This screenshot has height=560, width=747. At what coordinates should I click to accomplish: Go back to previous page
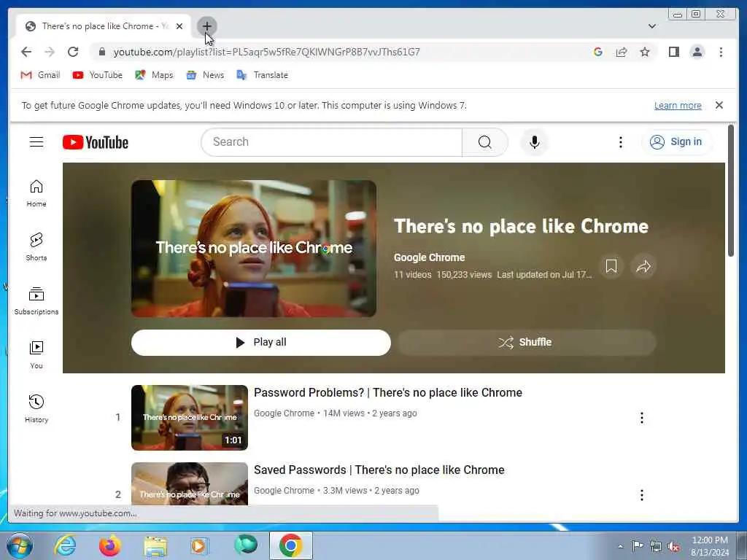tap(26, 52)
